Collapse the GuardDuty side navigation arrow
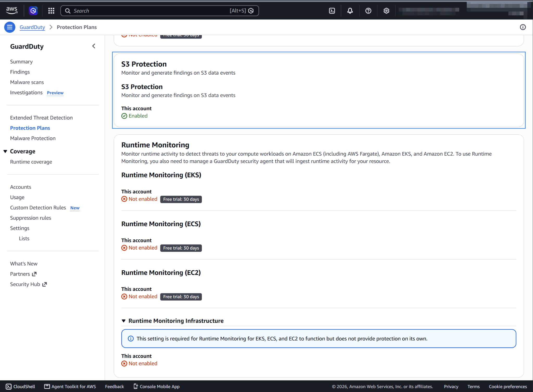 (94, 46)
